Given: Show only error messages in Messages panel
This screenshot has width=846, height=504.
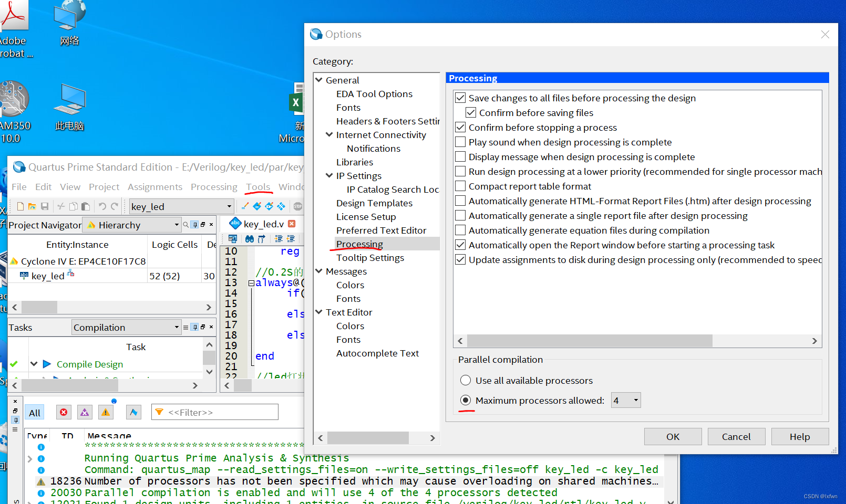Looking at the screenshot, I should [64, 412].
